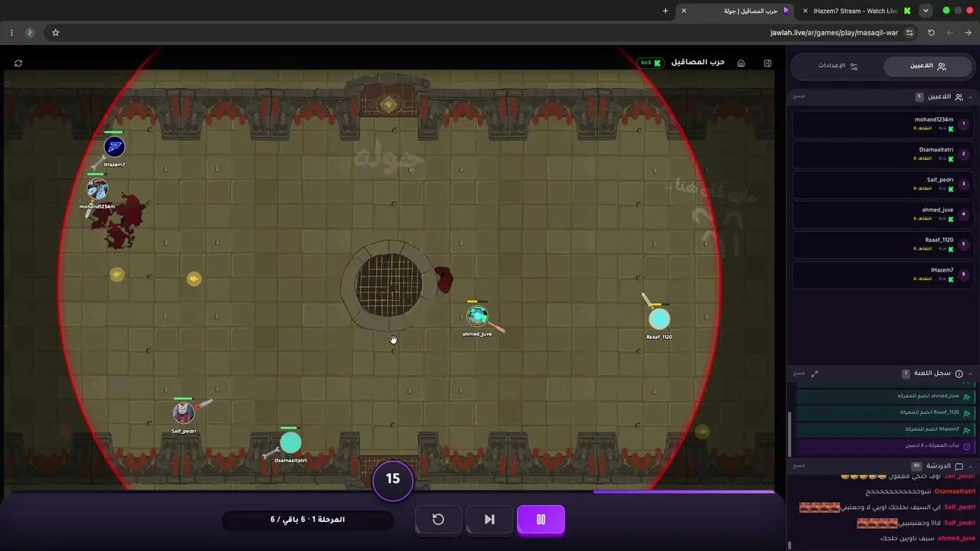Screen dimensions: 980x551
Task: Click the Osamaaltatri character in the arena
Action: pyautogui.click(x=290, y=442)
